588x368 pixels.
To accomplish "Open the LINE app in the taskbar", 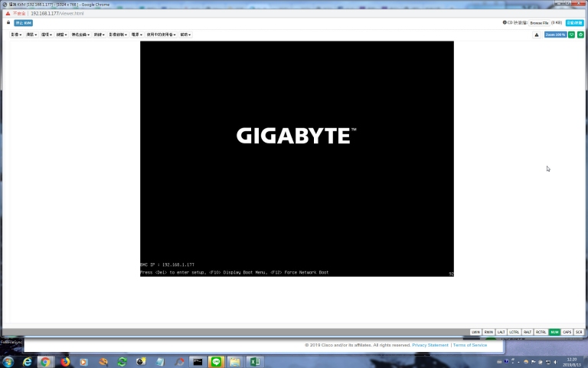I will point(216,362).
